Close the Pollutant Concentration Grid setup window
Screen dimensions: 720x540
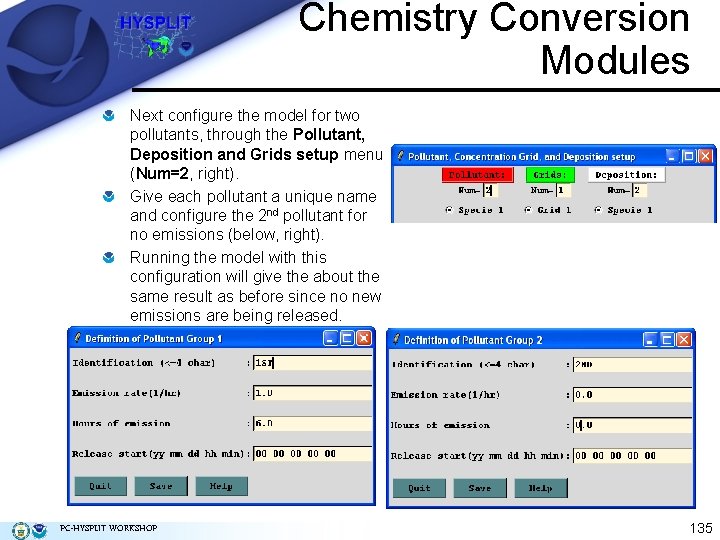click(x=705, y=157)
